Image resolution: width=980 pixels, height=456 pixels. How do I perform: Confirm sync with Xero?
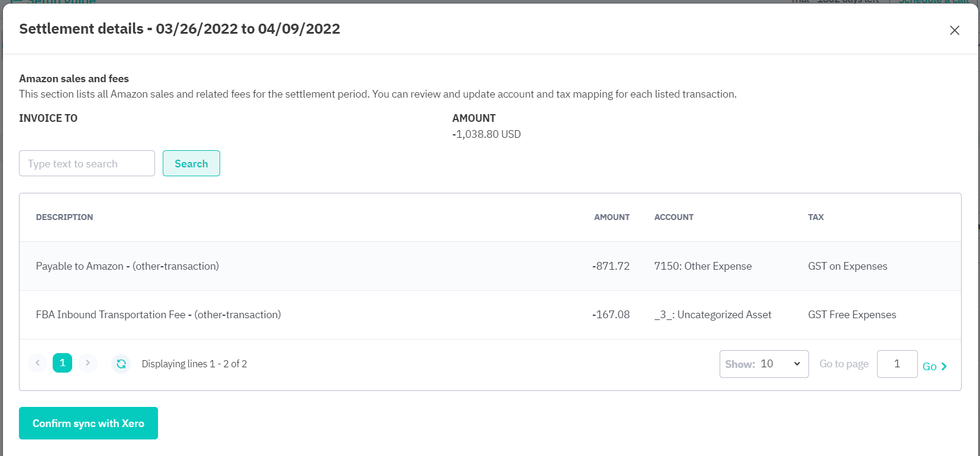[x=88, y=423]
